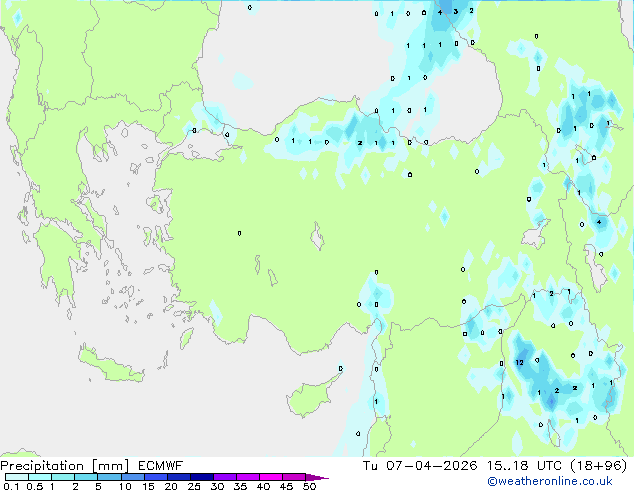Click the 0.5–1 mm legend color box
Screen dimensions: 634x490
point(40,477)
